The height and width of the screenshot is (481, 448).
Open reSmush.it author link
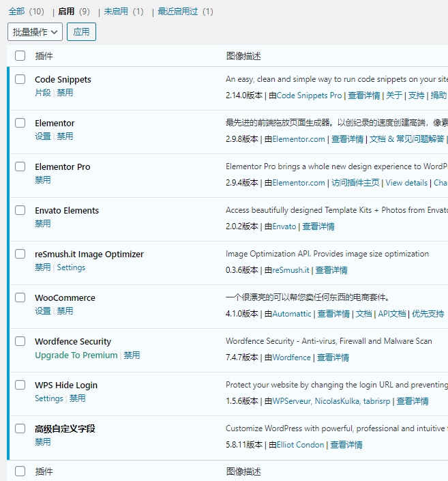[290, 270]
